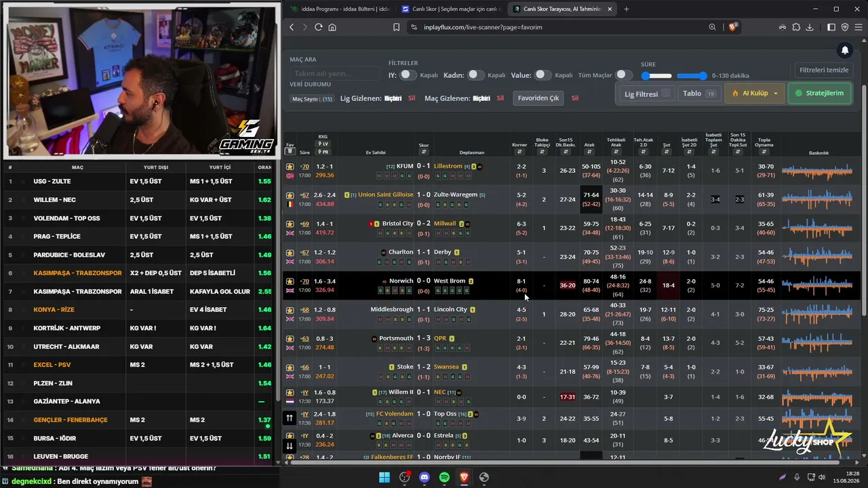Navigate back with the browser back arrow
The width and height of the screenshot is (868, 488).
click(x=292, y=27)
